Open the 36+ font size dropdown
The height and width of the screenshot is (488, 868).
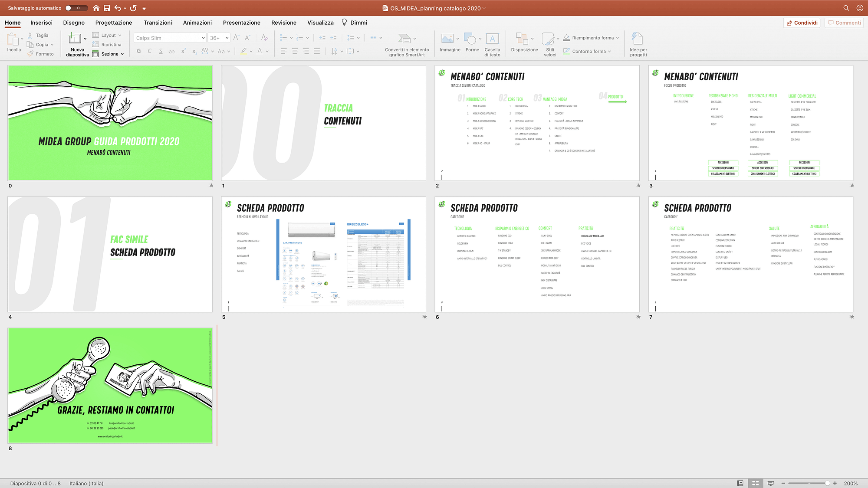[x=227, y=38]
